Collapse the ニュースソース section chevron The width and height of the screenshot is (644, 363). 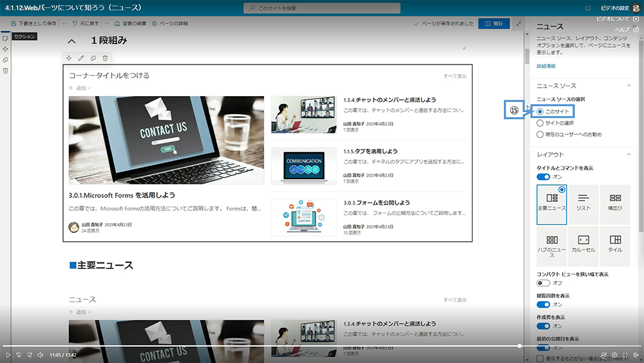629,86
